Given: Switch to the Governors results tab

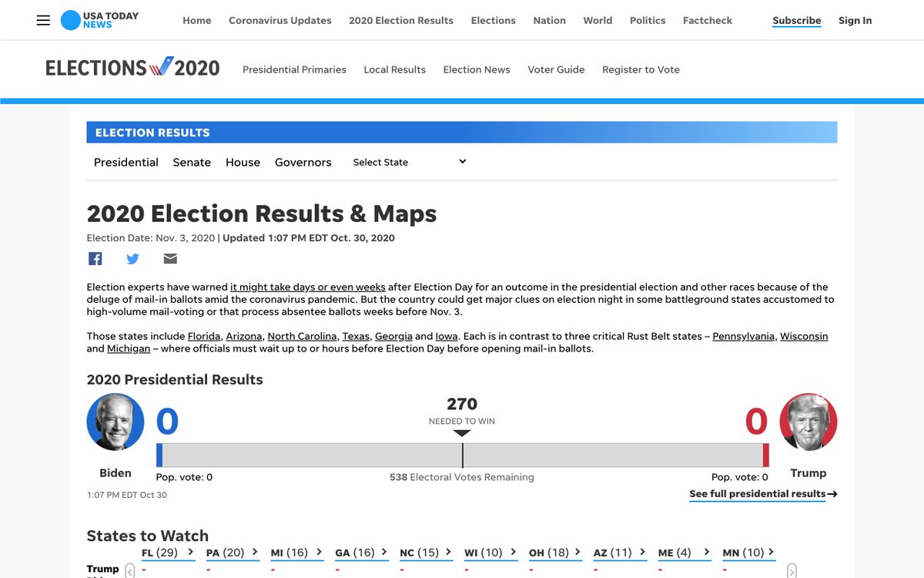Looking at the screenshot, I should pos(303,163).
